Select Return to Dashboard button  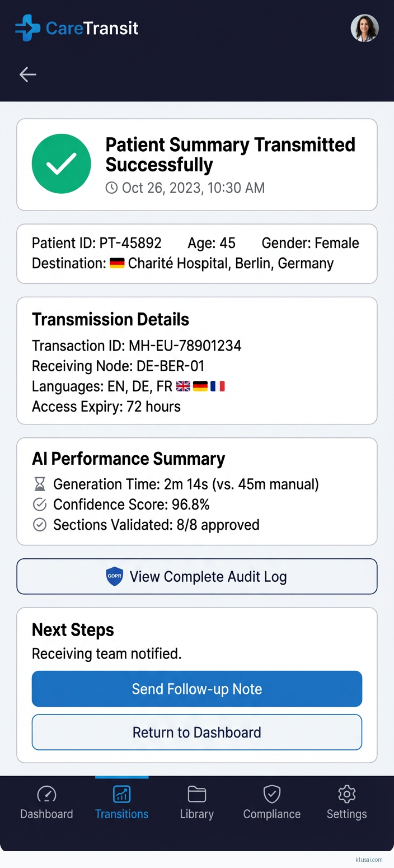click(197, 732)
